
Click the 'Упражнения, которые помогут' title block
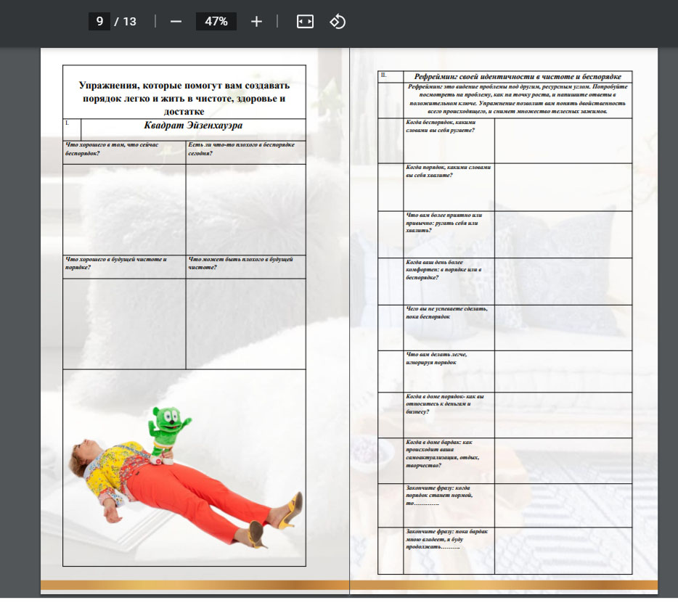(x=184, y=98)
